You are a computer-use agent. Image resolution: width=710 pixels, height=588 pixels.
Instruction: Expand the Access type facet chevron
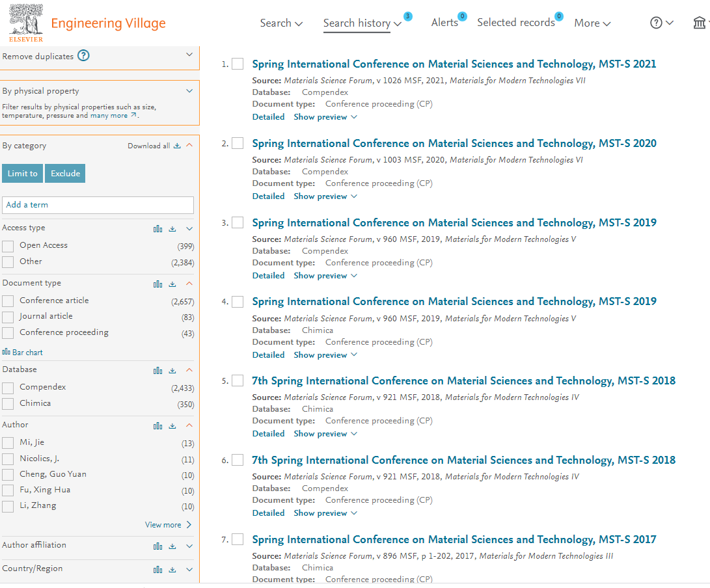pyautogui.click(x=189, y=229)
